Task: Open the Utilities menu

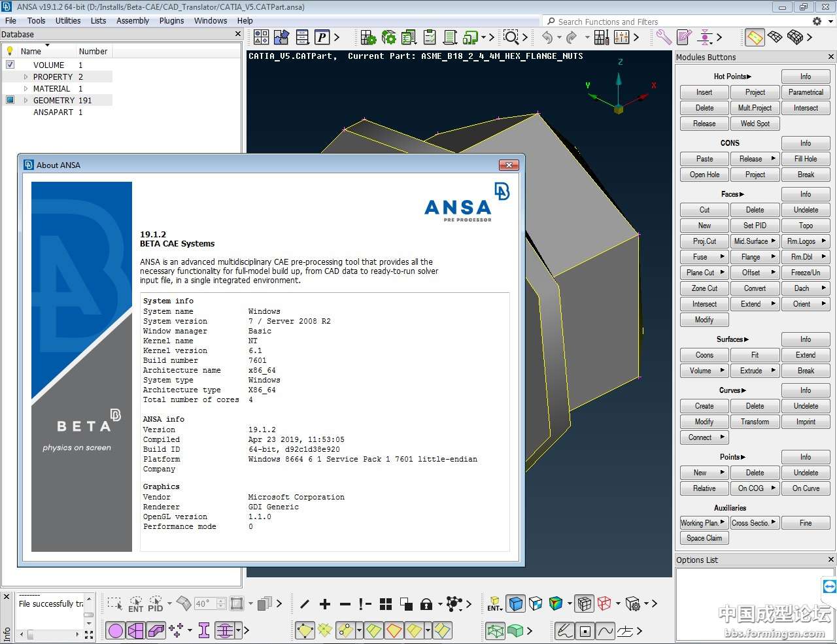Action: point(68,20)
